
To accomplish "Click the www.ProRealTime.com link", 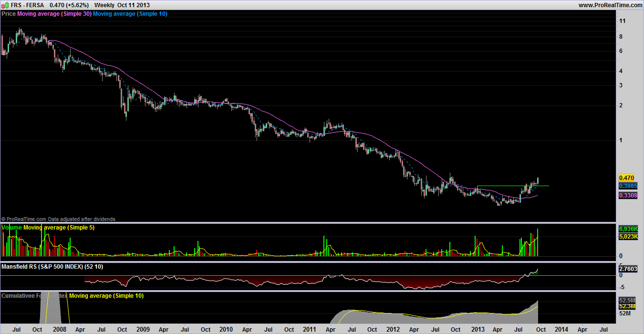I will 610,5.
